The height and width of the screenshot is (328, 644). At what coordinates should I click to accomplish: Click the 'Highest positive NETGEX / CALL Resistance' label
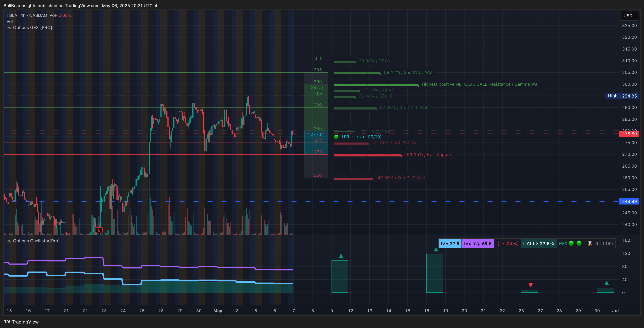[x=480, y=84]
